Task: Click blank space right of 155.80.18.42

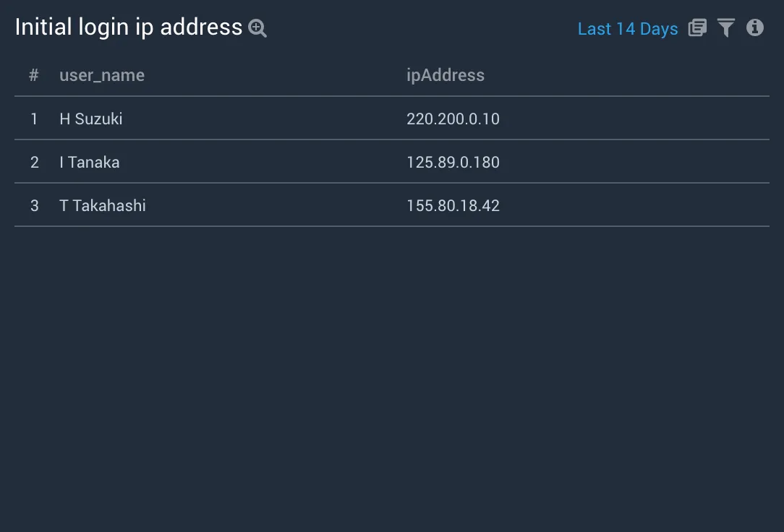Action: pos(635,205)
